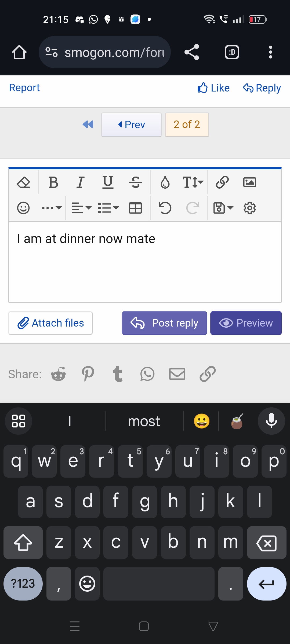The height and width of the screenshot is (644, 290).
Task: Undo the last editor change
Action: pos(165,208)
